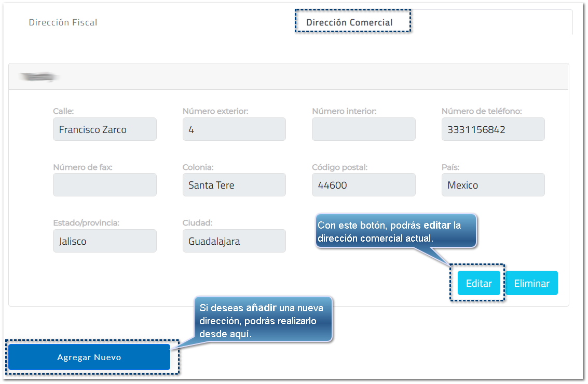Switch to the Dirección Fiscal tab
Viewport: 588px width, 384px height.
[63, 22]
